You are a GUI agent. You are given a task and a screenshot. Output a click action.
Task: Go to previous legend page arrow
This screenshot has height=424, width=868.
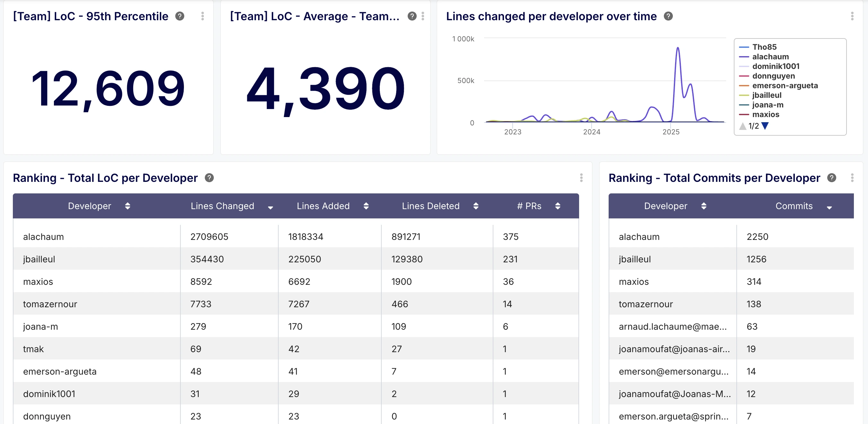click(743, 126)
